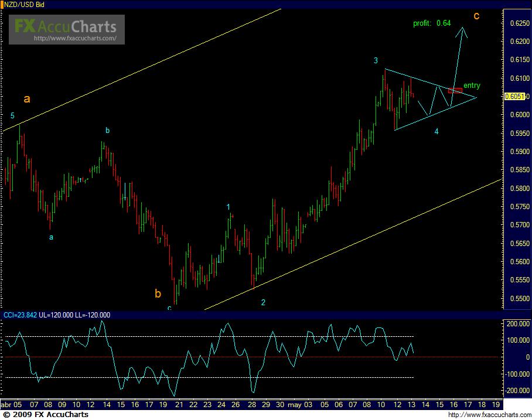The image size is (532, 420).
Task: Open the fxaccucharts.com URL under the logo
Action: tap(79, 39)
